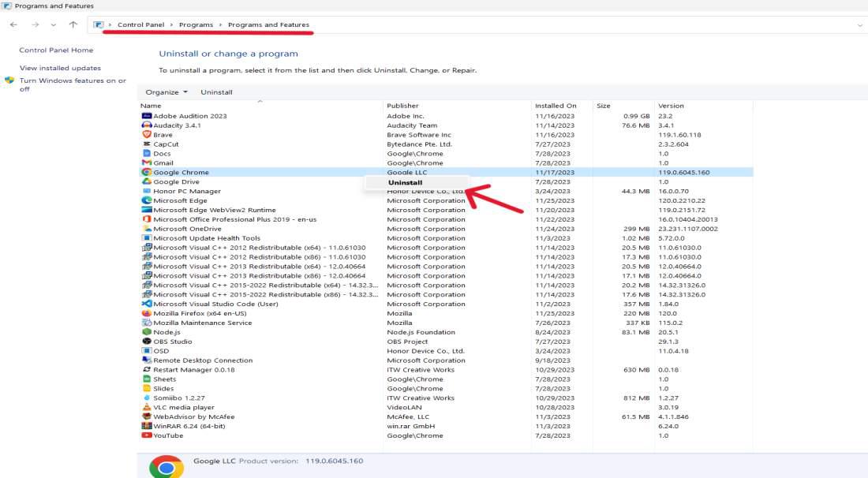868x478 pixels.
Task: Click the OBS Studio icon
Action: point(147,342)
